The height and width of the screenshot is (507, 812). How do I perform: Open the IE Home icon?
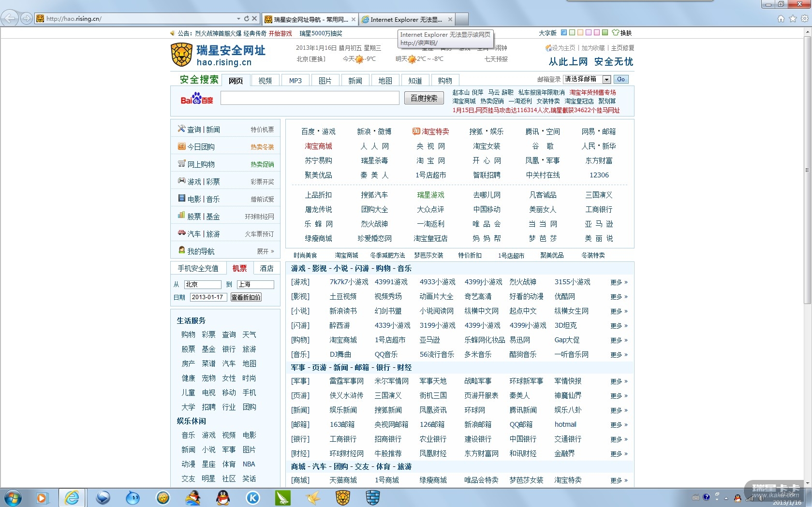(781, 19)
